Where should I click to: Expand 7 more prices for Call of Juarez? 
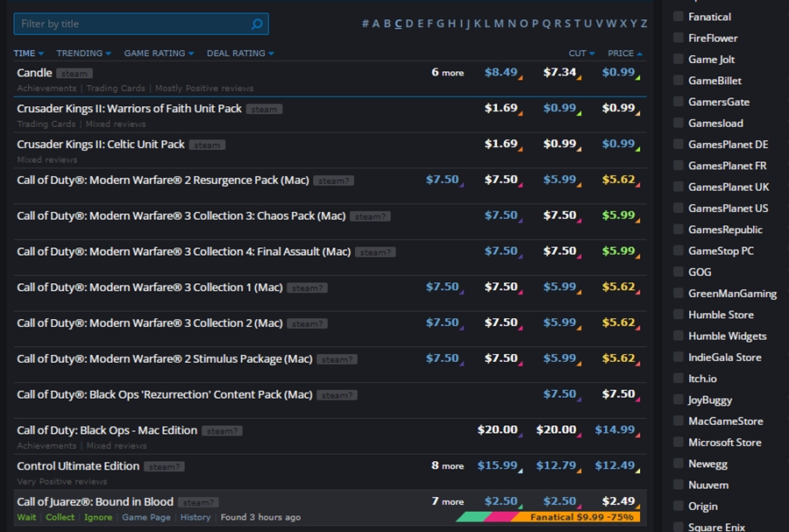click(447, 501)
